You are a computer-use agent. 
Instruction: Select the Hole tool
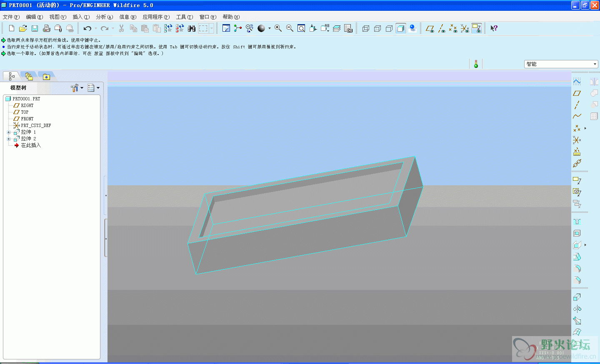577,222
